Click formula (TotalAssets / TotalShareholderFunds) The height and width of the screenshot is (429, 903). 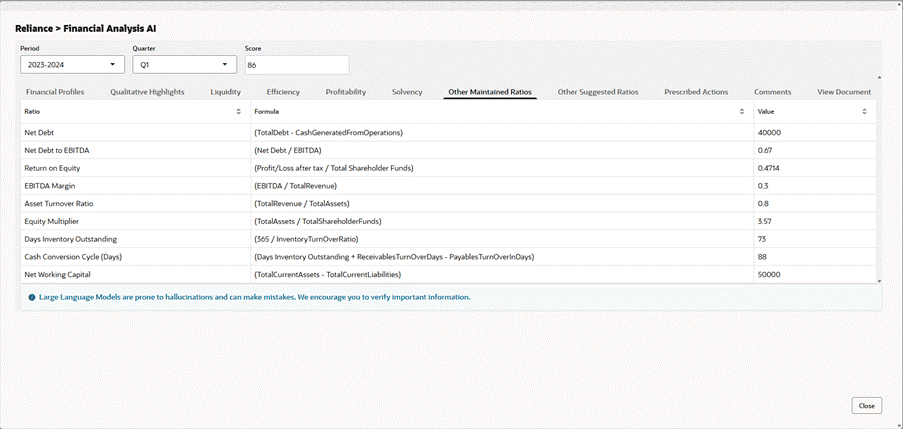[x=318, y=221]
